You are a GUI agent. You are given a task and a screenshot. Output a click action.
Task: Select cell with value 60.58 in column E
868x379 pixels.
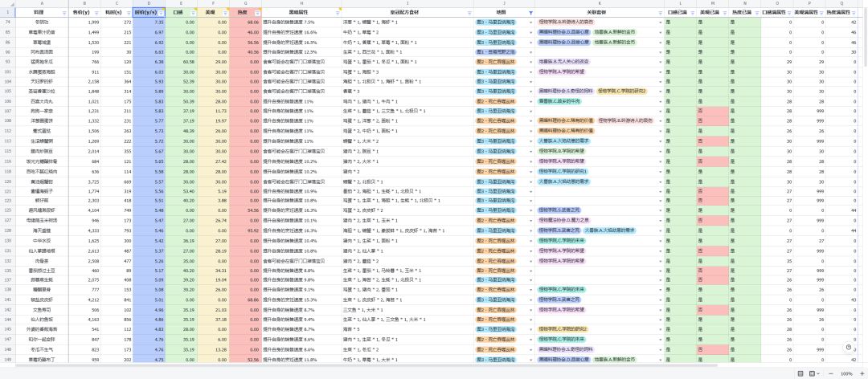(x=181, y=61)
